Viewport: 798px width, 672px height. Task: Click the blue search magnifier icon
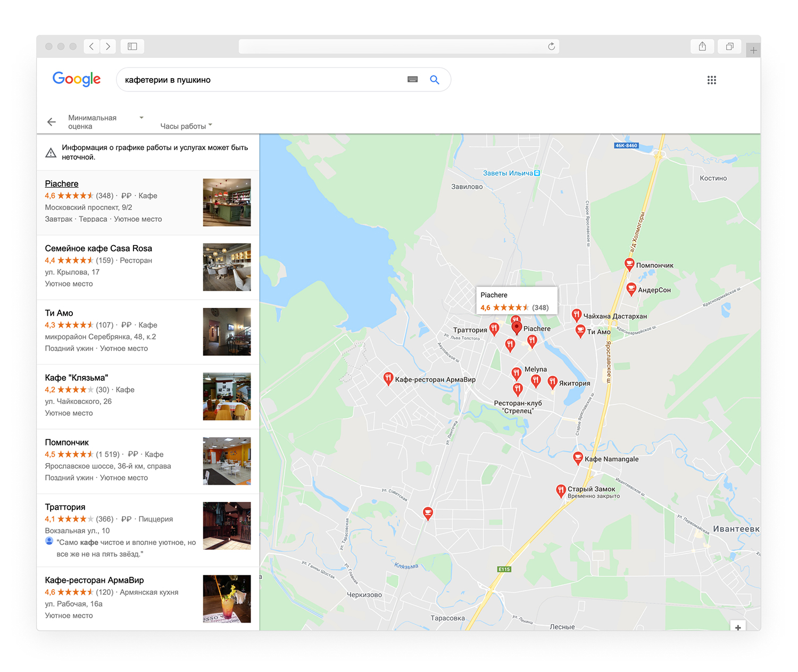point(435,80)
